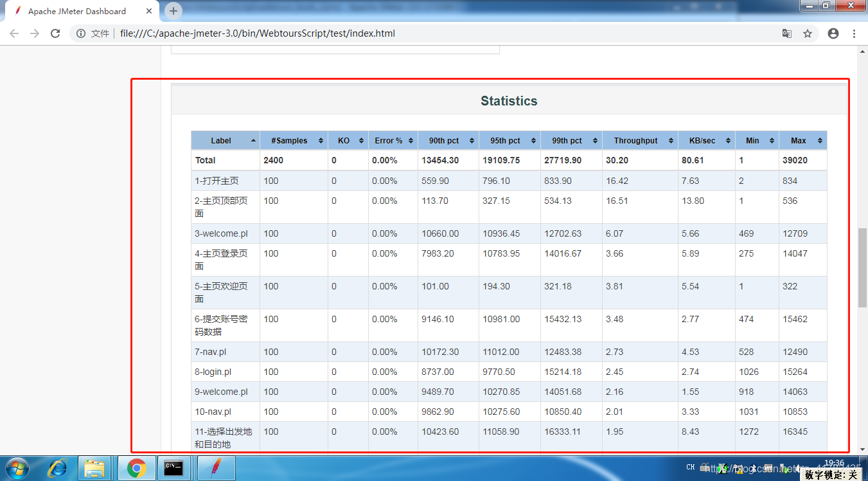Select the '8-login.pl' row label

213,372
